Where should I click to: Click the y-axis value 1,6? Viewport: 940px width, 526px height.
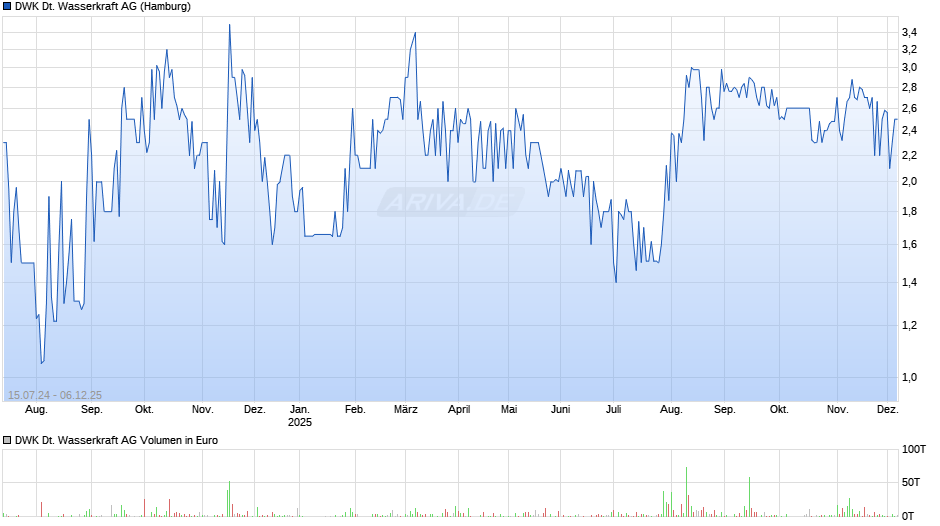[x=909, y=244]
